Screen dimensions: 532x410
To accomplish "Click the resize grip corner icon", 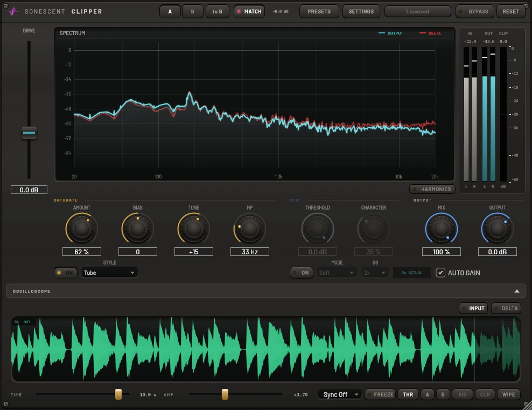I will [527, 405].
